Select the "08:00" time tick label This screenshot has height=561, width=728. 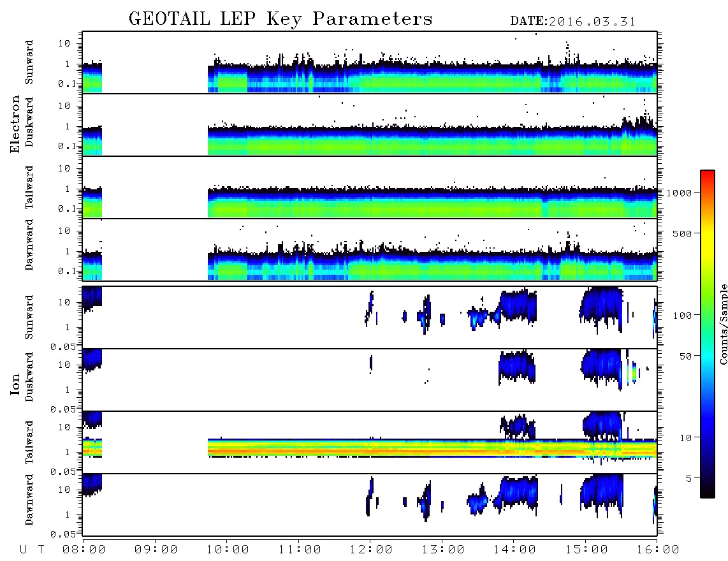pos(84,550)
